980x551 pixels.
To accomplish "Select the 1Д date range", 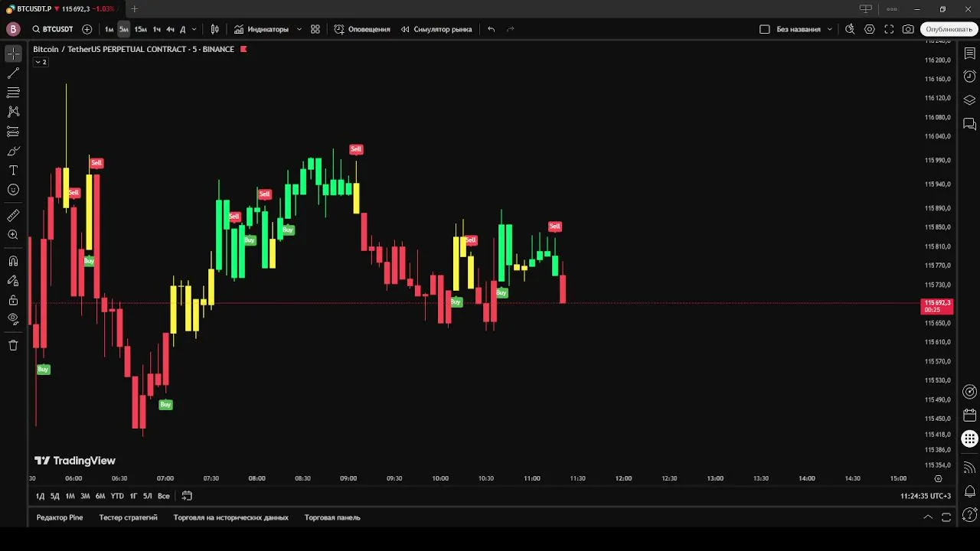I will [x=40, y=496].
